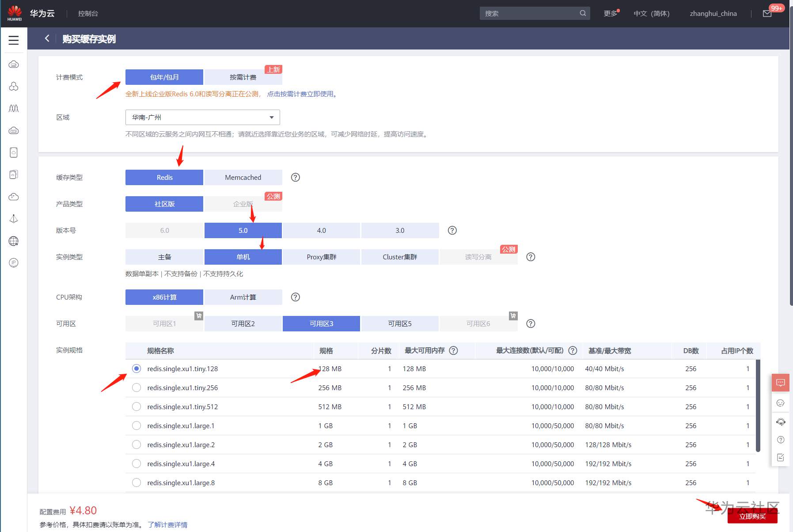Select 主备 instance type

164,257
